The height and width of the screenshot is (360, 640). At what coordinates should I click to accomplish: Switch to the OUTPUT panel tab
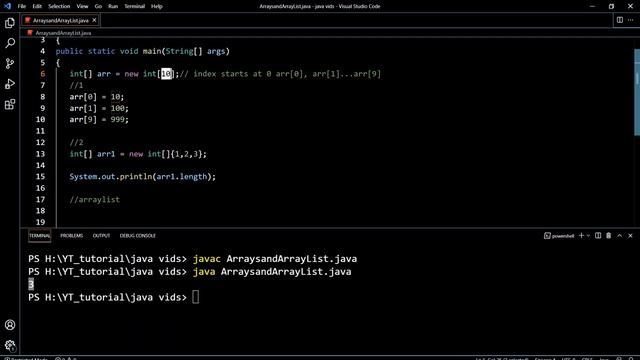(x=101, y=236)
